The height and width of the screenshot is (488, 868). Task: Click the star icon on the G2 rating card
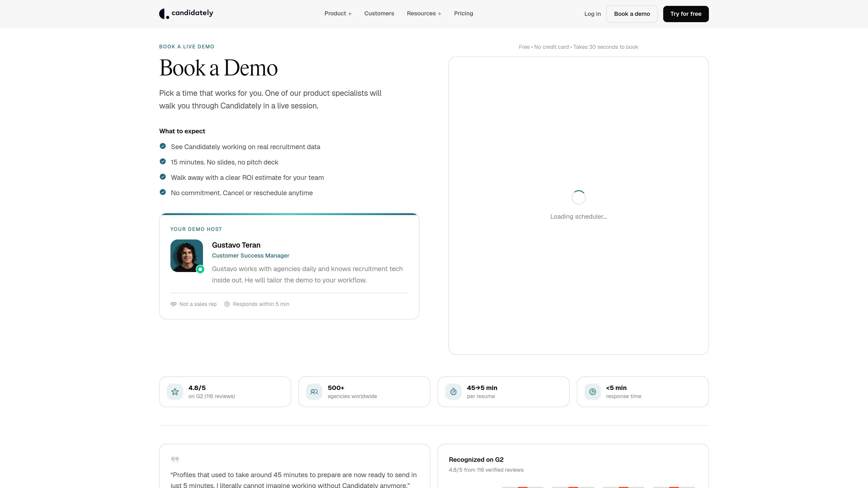click(x=175, y=392)
